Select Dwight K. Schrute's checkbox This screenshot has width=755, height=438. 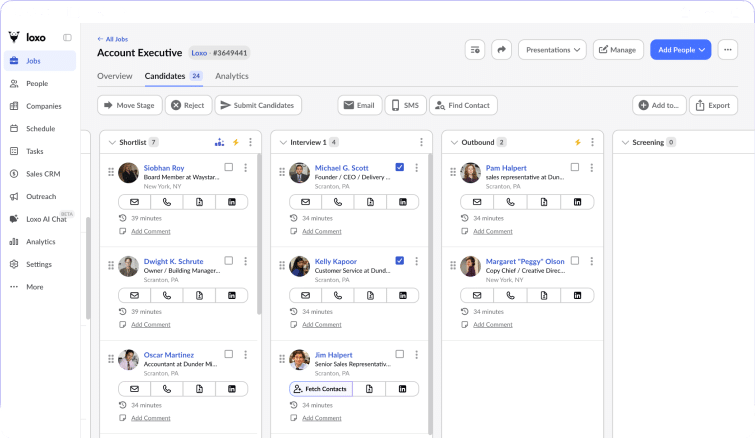(x=229, y=260)
